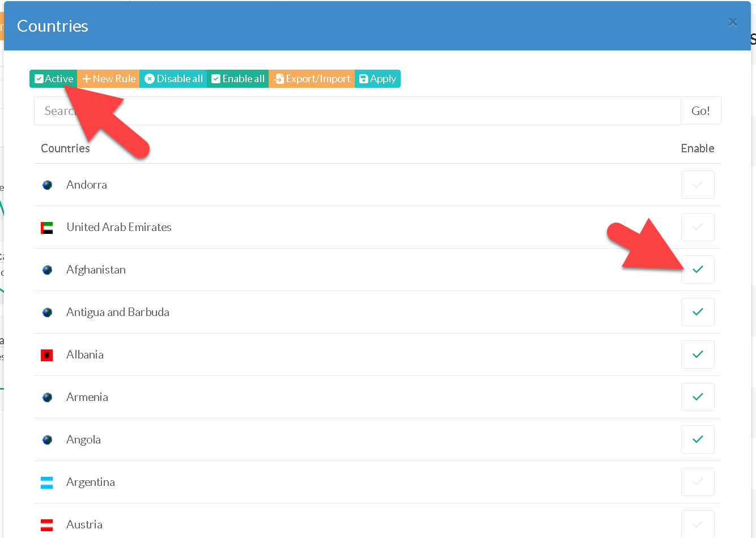The height and width of the screenshot is (538, 756).
Task: Click the Argentina flag icon
Action: click(47, 483)
